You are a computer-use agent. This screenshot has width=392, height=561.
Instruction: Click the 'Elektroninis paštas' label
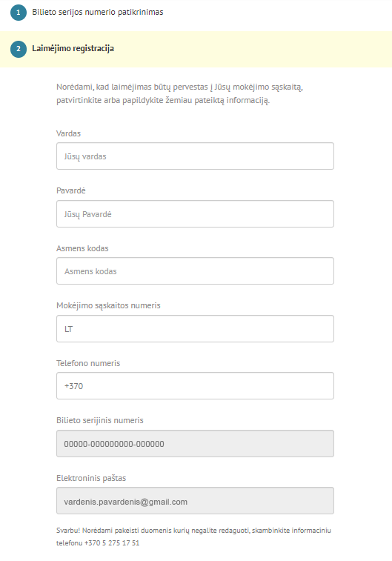91,478
